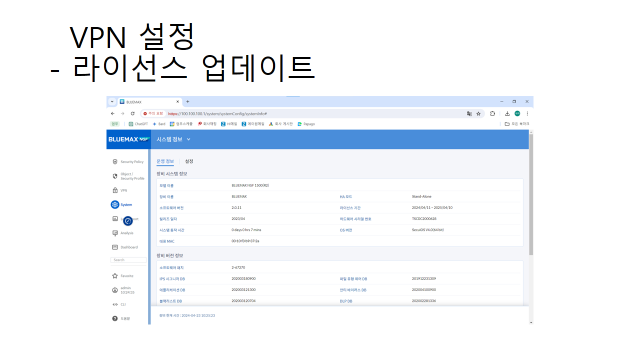This screenshot has width=640, height=360.
Task: Open the green profile avatar in browser
Action: 517,113
